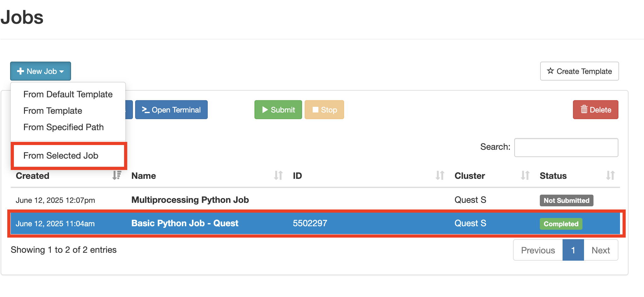
Task: Click the plus icon on the New Job button
Action: click(21, 71)
